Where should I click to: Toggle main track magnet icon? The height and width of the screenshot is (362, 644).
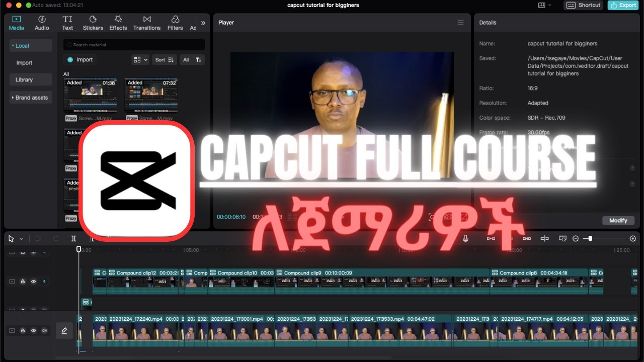click(491, 239)
